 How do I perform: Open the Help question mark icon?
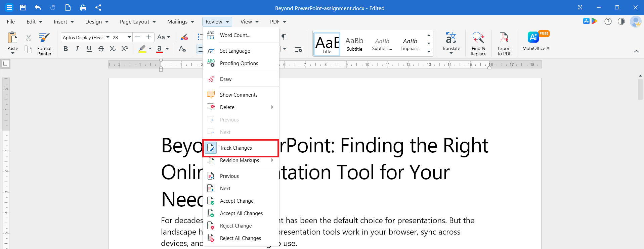coord(608,21)
